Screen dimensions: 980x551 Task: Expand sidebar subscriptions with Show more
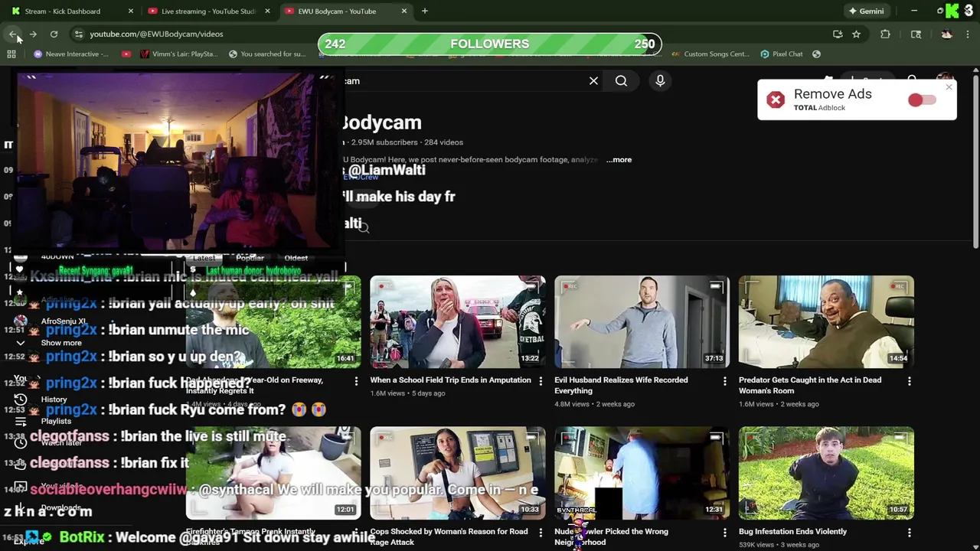click(61, 343)
